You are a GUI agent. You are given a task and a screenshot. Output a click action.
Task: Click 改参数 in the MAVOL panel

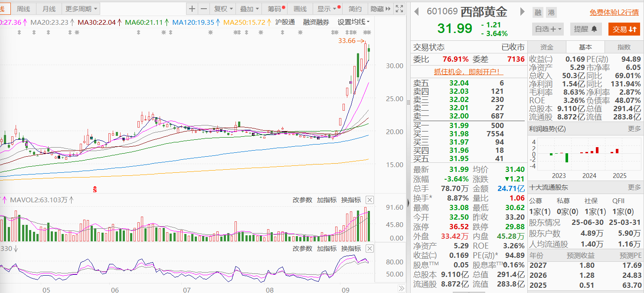pos(302,200)
